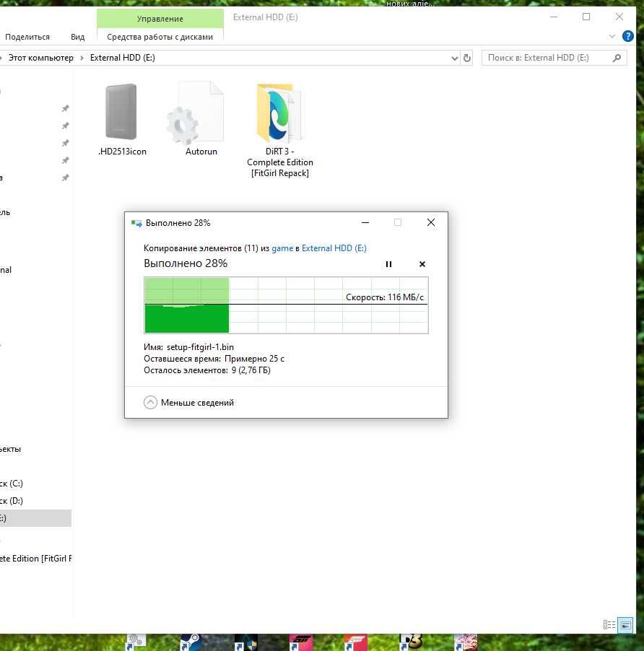Viewport: 644px width, 651px height.
Task: Select External HDD (E:) breadcrumb segment
Action: click(123, 58)
